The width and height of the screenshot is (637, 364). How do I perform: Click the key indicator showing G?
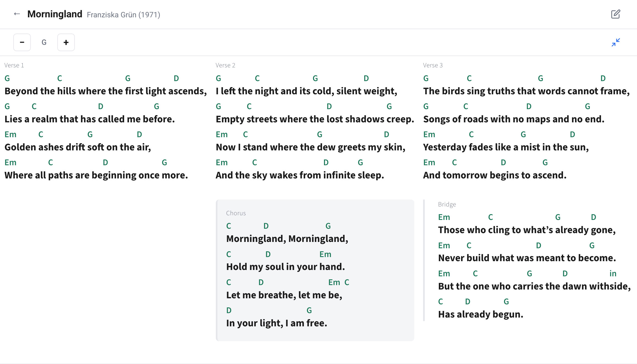point(44,42)
